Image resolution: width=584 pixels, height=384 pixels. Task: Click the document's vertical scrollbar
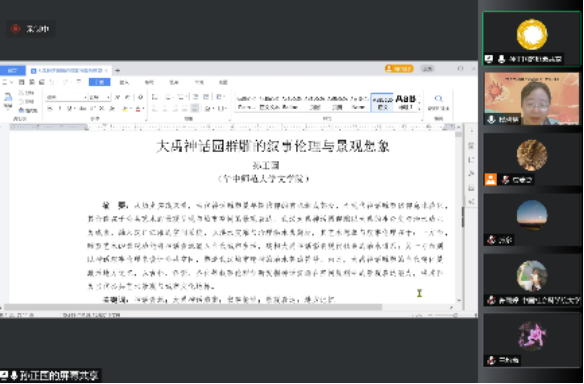pyautogui.click(x=458, y=217)
